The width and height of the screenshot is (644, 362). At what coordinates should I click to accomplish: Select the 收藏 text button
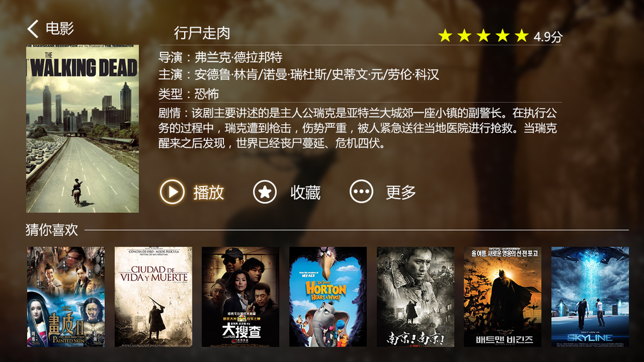305,192
